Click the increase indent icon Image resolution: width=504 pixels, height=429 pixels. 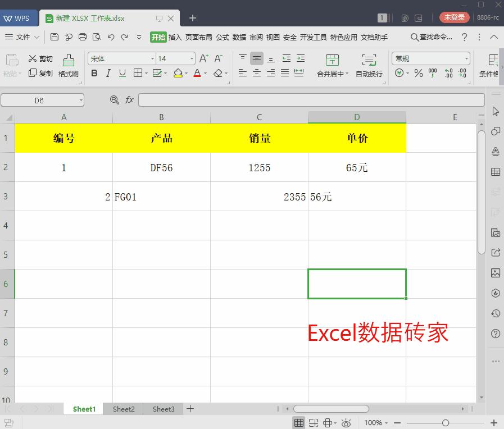point(301,58)
